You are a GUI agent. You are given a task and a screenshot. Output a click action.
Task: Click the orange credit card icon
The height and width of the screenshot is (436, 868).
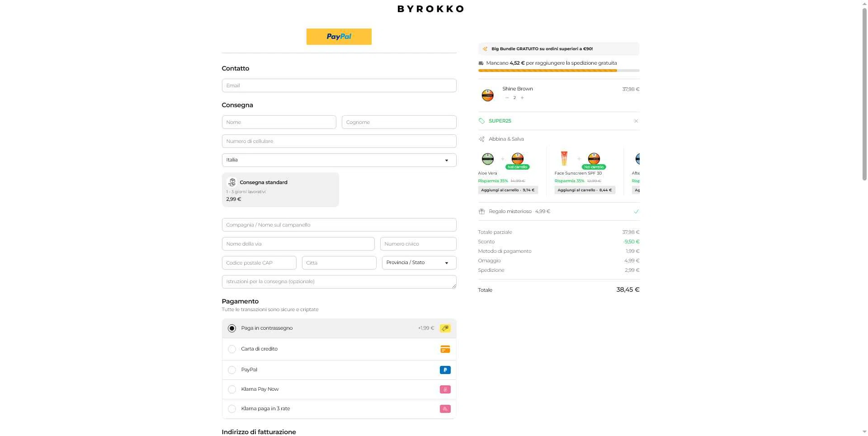445,349
